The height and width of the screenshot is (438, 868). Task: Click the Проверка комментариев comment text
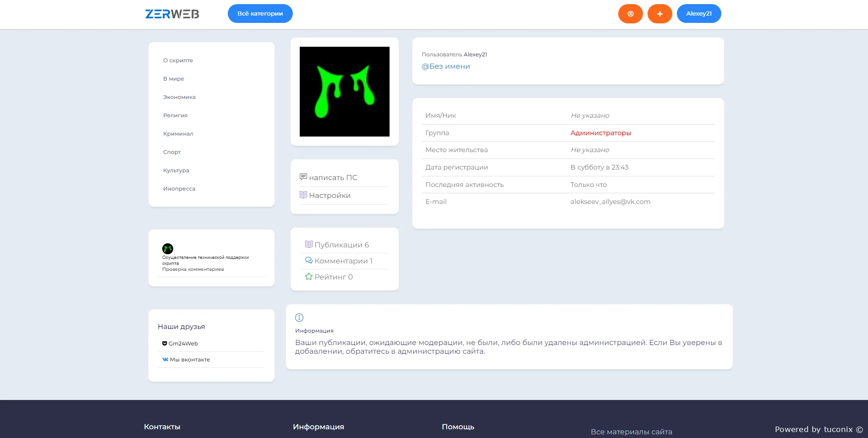(193, 269)
